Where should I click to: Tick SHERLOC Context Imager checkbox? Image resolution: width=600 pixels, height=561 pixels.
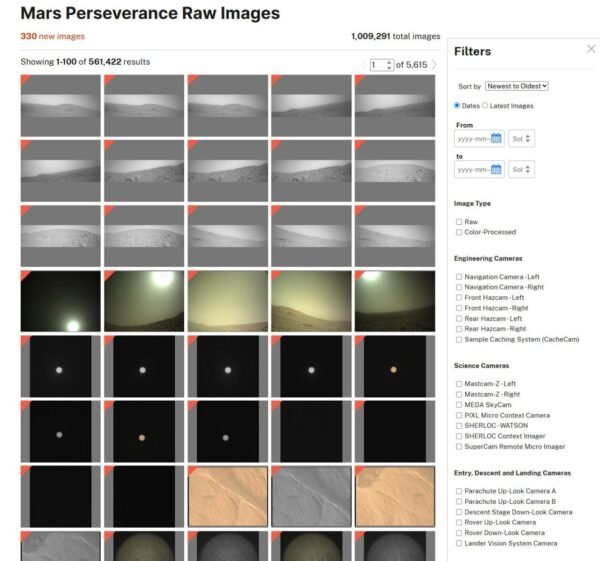[x=459, y=436]
